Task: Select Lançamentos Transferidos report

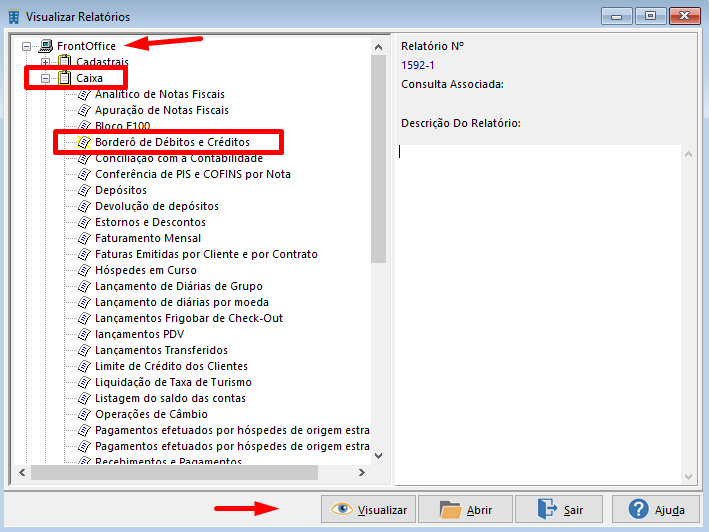Action: tap(161, 350)
